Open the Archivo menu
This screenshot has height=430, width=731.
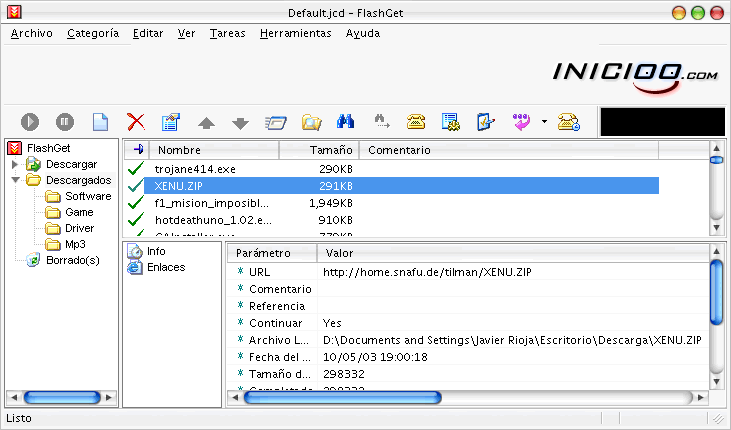[32, 34]
